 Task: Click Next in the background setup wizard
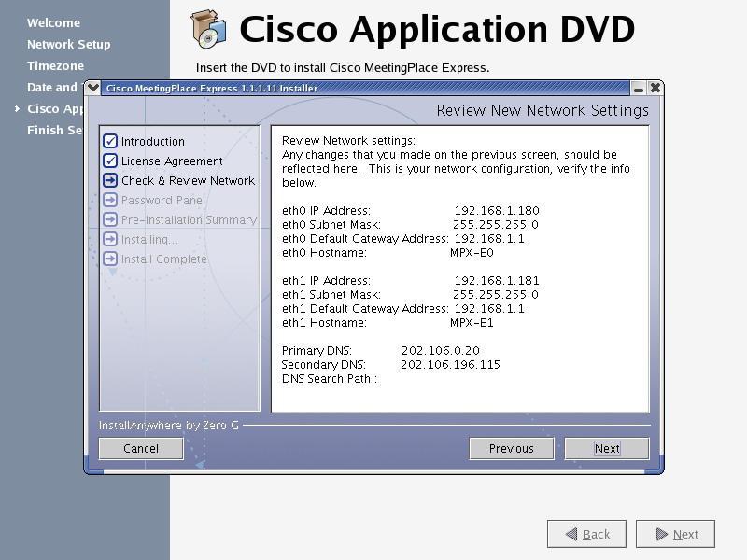tap(675, 534)
